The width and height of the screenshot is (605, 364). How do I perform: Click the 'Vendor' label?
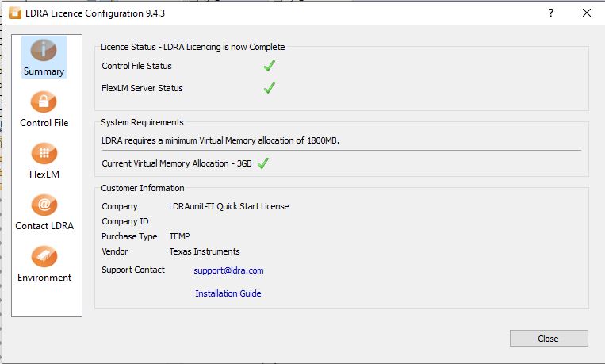point(115,251)
